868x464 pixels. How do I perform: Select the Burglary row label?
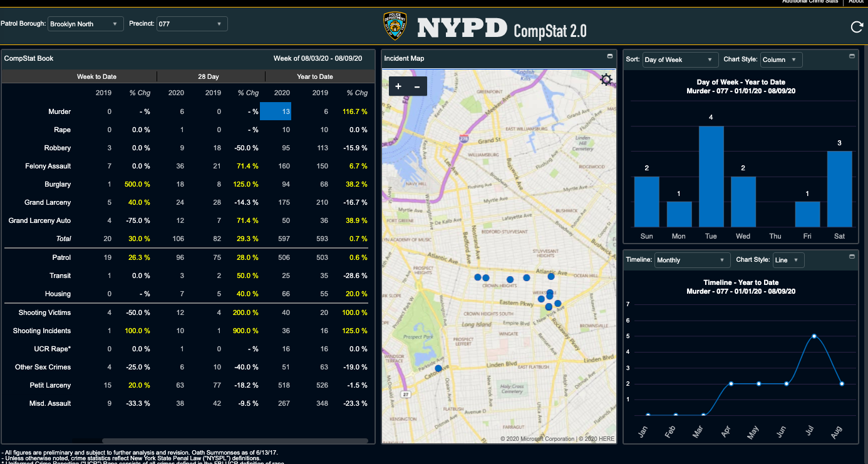pos(58,184)
